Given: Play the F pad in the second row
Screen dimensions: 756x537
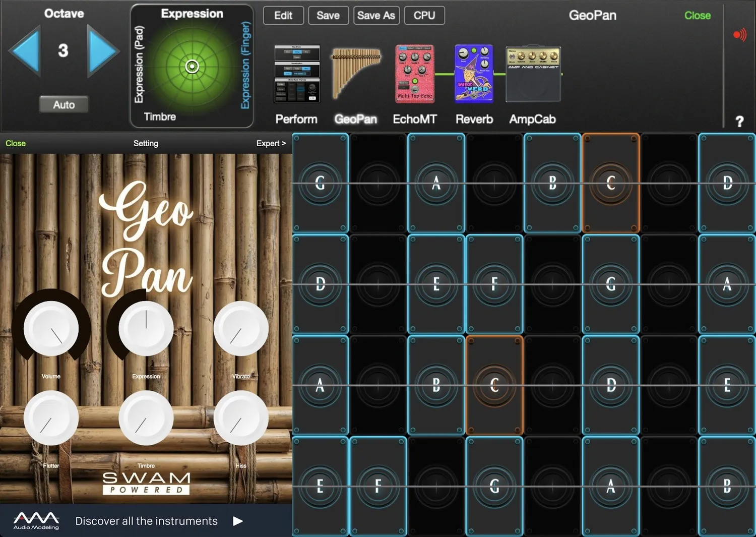Looking at the screenshot, I should pyautogui.click(x=494, y=284).
